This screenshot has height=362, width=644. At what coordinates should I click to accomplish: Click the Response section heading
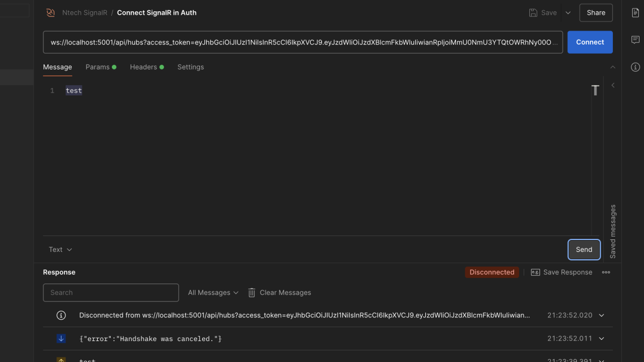[59, 272]
